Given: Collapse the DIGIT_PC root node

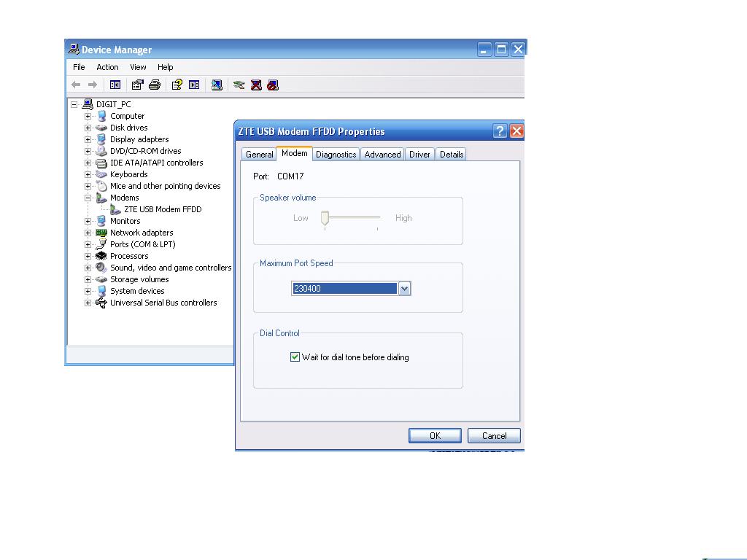Looking at the screenshot, I should click(x=74, y=104).
